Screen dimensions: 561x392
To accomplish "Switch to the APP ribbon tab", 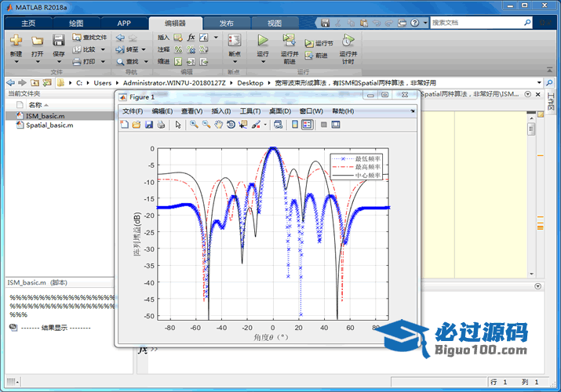I will 124,24.
